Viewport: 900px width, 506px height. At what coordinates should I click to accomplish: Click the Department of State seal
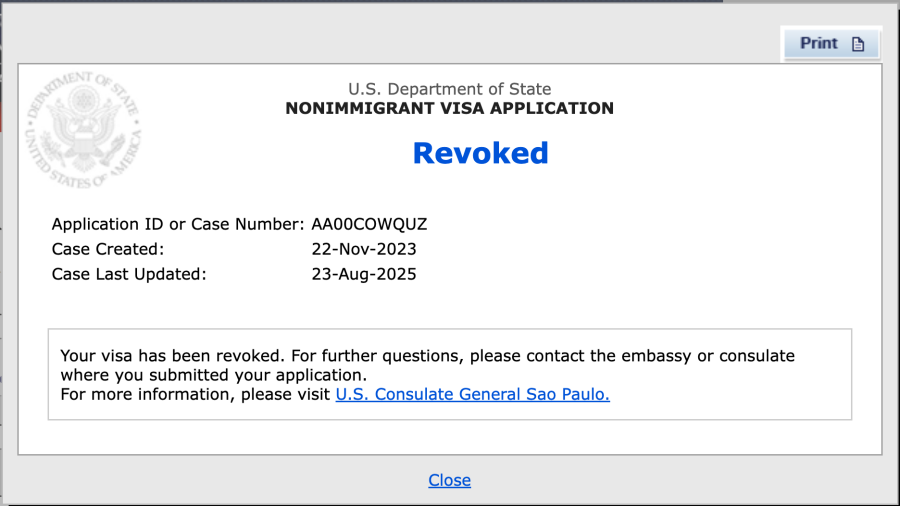(83, 130)
